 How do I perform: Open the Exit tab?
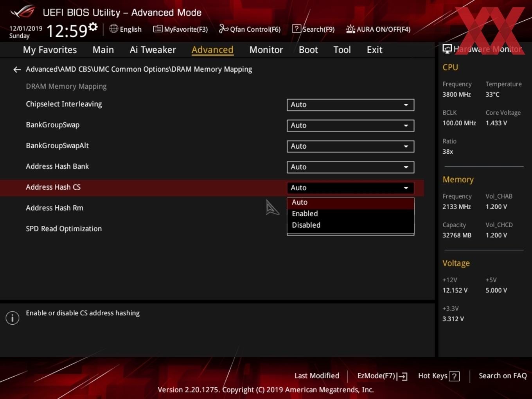tap(374, 50)
